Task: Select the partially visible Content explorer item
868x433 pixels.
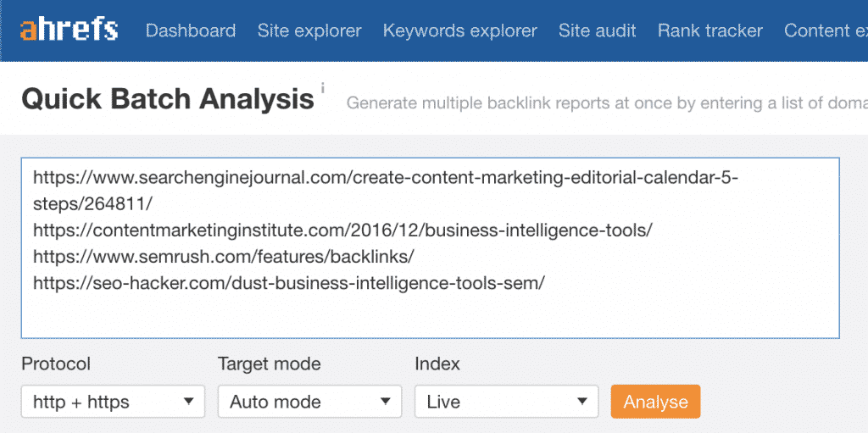Action: click(825, 31)
